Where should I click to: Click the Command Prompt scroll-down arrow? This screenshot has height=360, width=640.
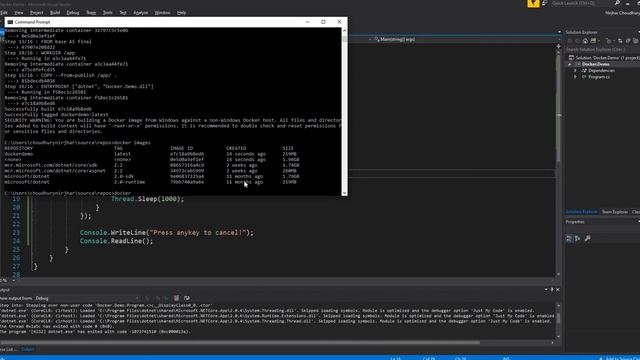(344, 193)
